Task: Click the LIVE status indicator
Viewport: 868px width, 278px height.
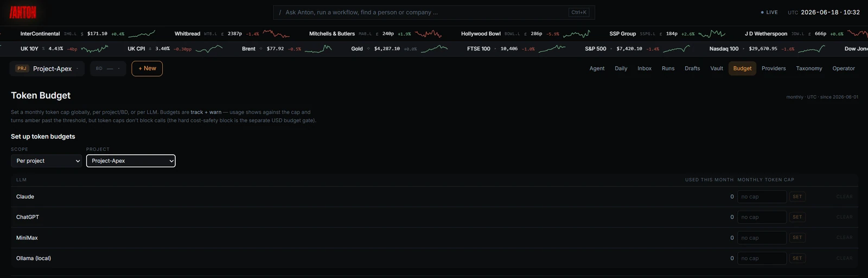Action: click(769, 12)
